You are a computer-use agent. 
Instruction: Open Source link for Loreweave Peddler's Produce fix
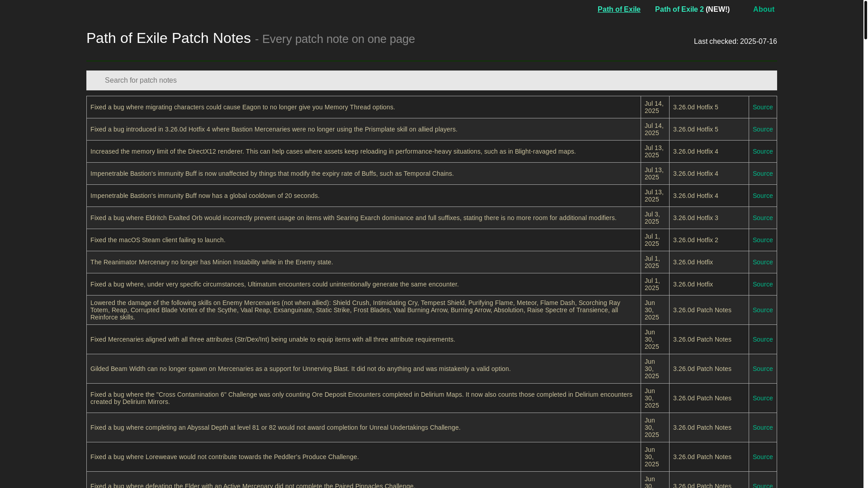(762, 457)
